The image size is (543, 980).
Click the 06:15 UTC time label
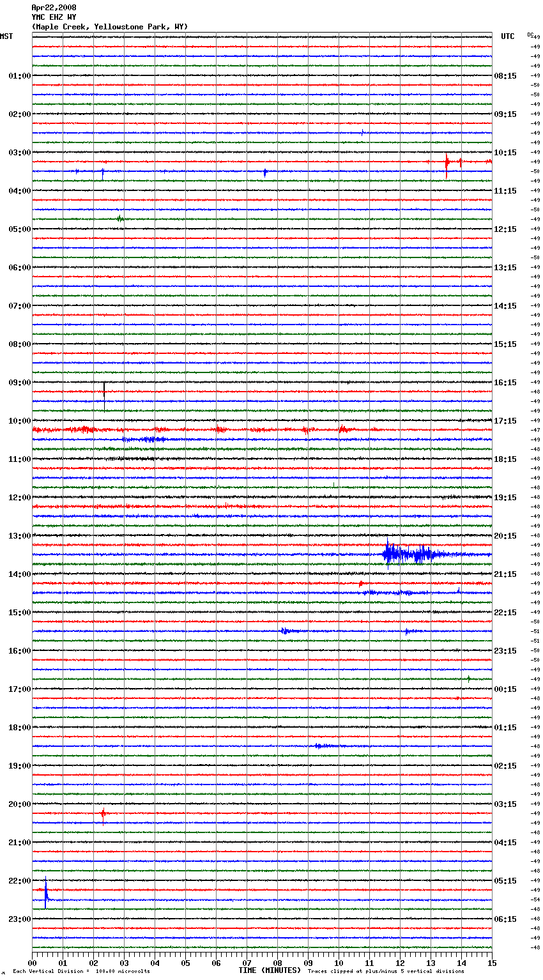505,919
